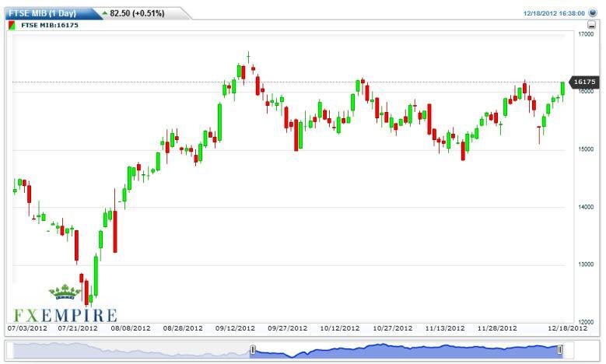
Task: Click the round clock icon beside timestamp
Action: (x=594, y=13)
